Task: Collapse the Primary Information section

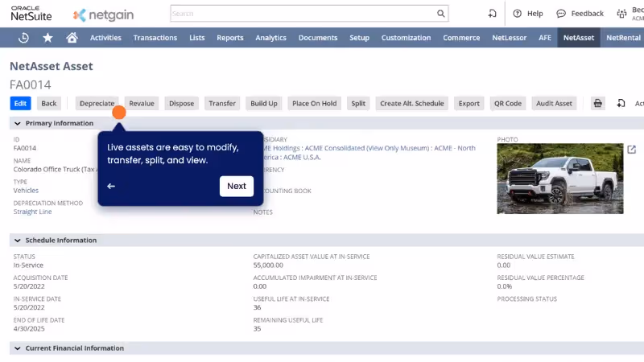Action: click(17, 123)
